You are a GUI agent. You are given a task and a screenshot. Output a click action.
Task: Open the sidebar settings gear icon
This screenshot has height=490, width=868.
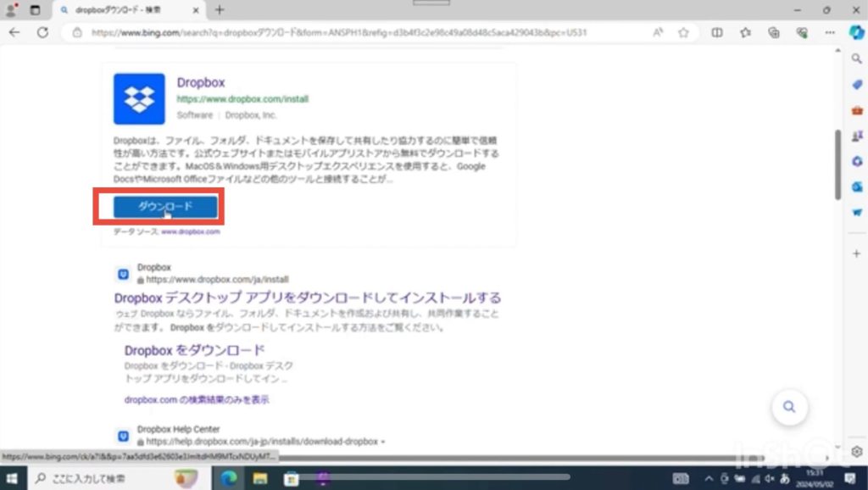pyautogui.click(x=857, y=452)
